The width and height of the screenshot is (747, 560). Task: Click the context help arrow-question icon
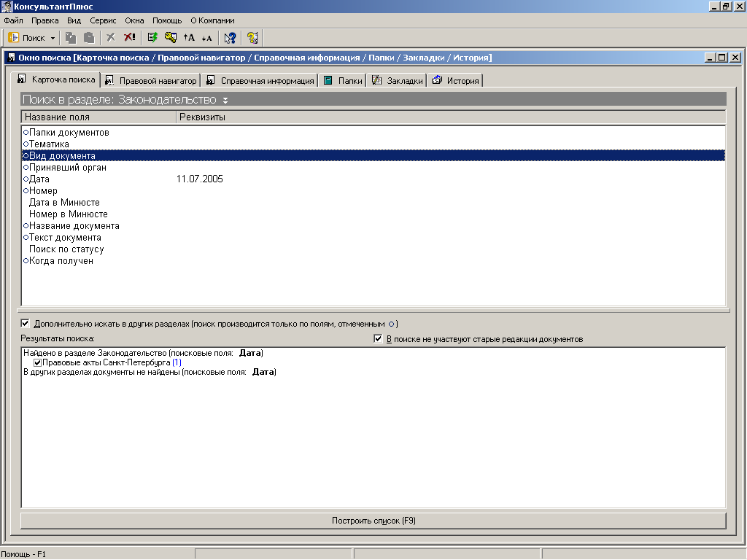click(230, 38)
